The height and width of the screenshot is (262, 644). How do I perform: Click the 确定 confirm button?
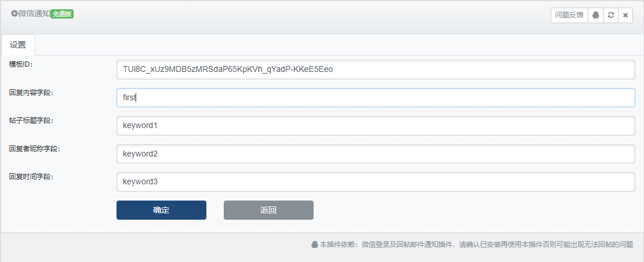[161, 210]
